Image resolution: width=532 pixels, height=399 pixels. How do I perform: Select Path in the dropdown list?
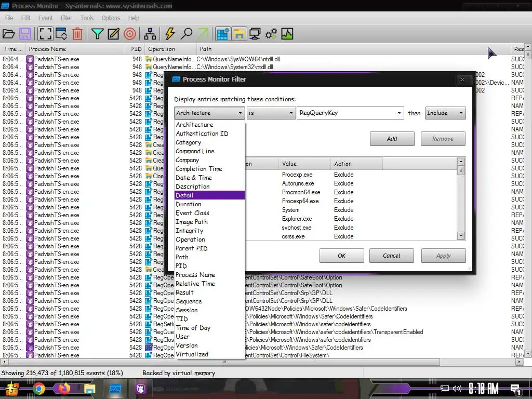coord(209,257)
